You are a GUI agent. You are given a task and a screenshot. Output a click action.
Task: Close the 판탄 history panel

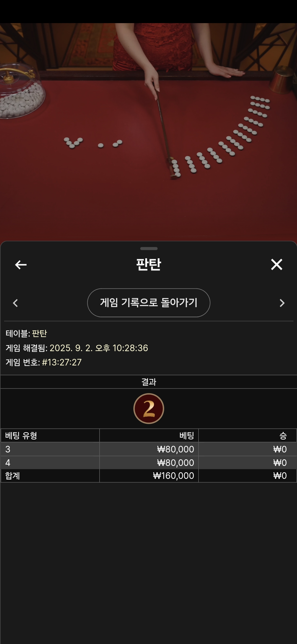pyautogui.click(x=276, y=264)
